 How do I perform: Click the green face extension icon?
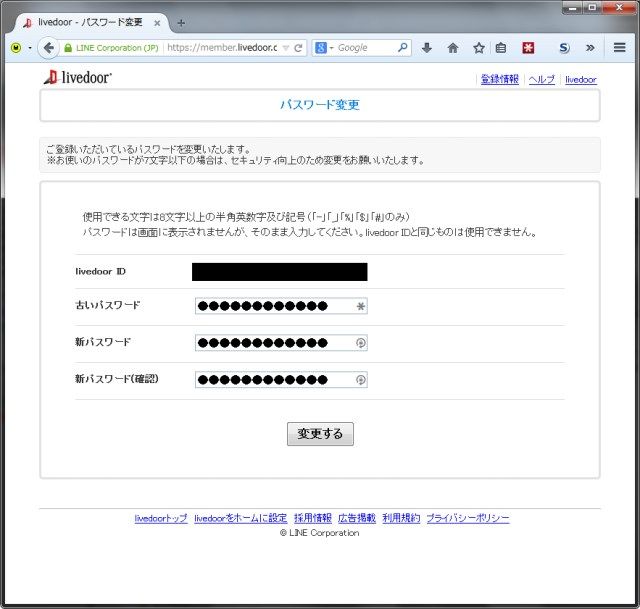tap(16, 48)
